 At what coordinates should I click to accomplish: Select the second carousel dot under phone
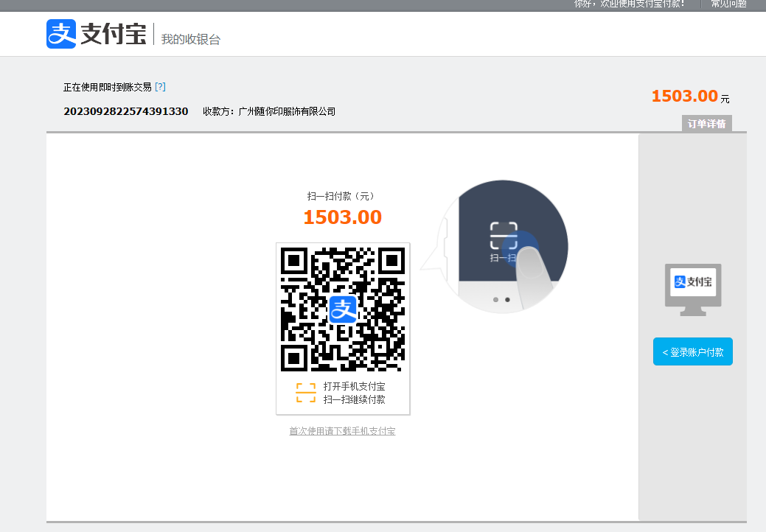point(507,300)
